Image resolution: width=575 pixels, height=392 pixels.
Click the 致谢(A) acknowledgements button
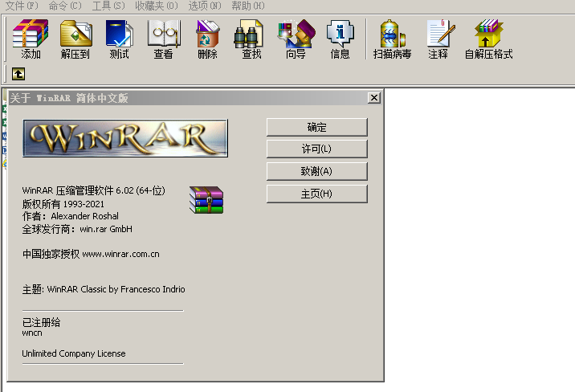(x=317, y=171)
